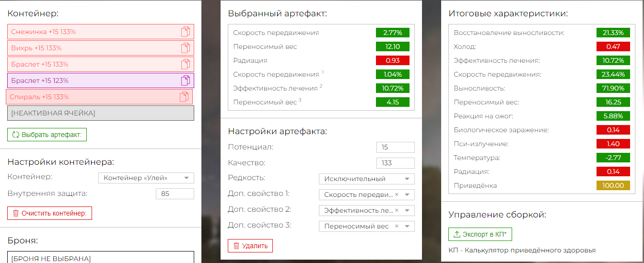
Task: Click the 1.04% bonus speed value
Action: [393, 74]
